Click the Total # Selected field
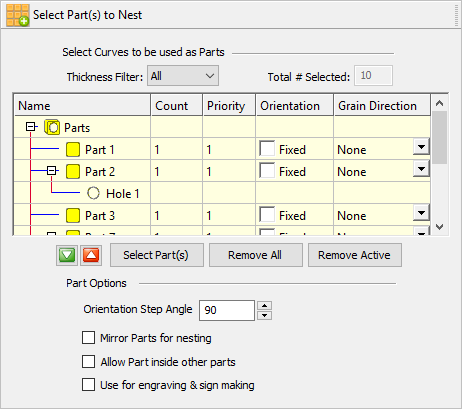462x409 pixels. point(373,76)
